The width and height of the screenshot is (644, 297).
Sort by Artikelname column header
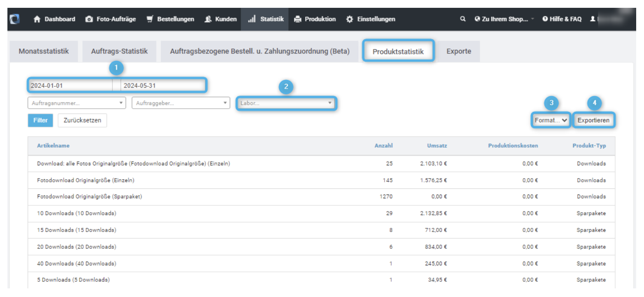tap(54, 146)
